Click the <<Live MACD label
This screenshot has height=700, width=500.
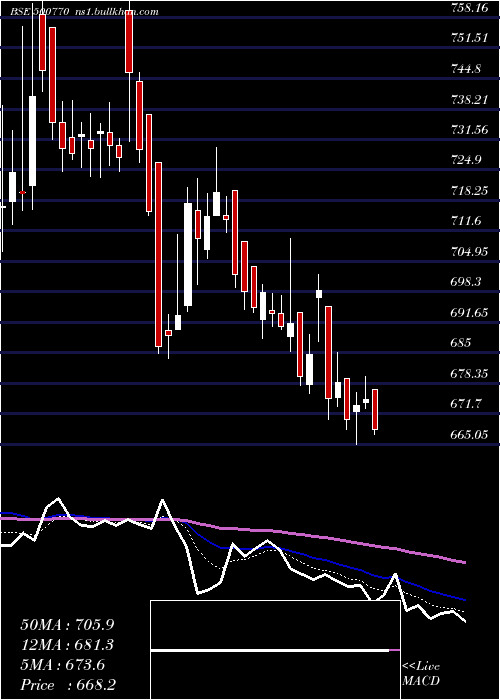pos(421,674)
